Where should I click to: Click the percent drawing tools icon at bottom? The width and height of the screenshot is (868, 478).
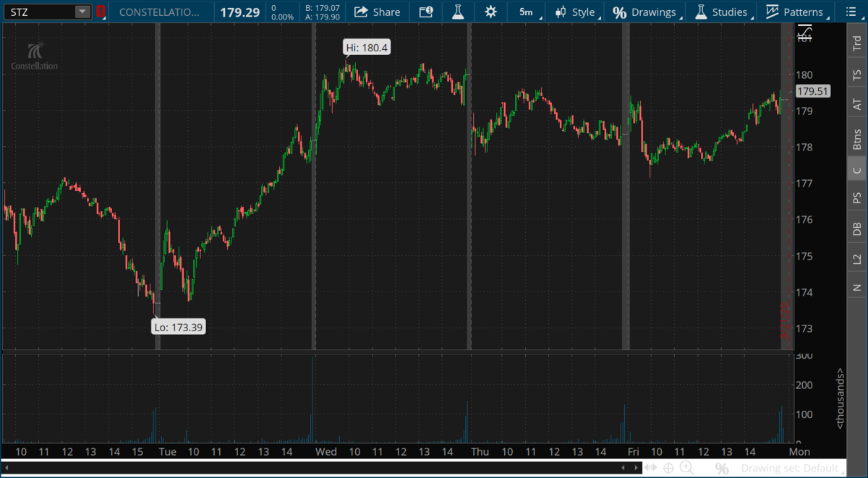point(722,469)
